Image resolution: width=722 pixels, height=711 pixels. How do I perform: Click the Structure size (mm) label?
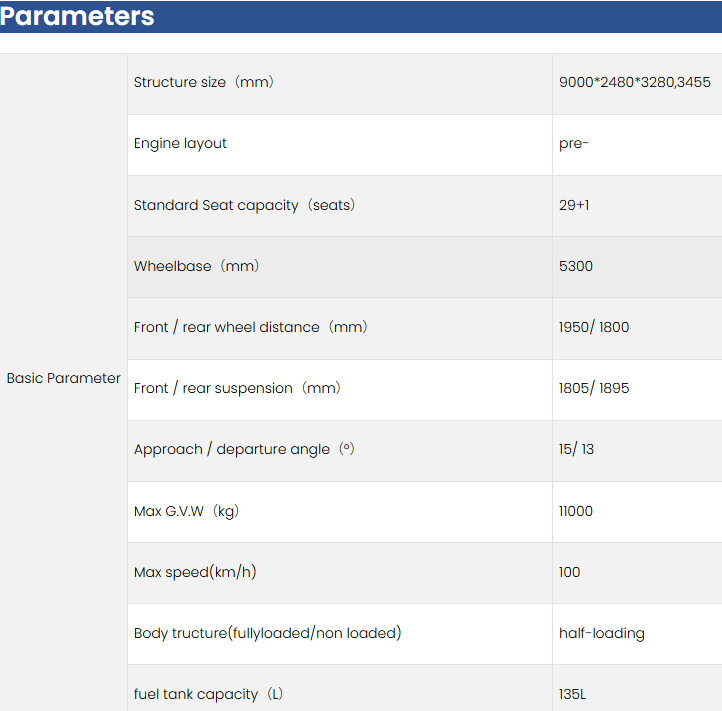click(204, 82)
